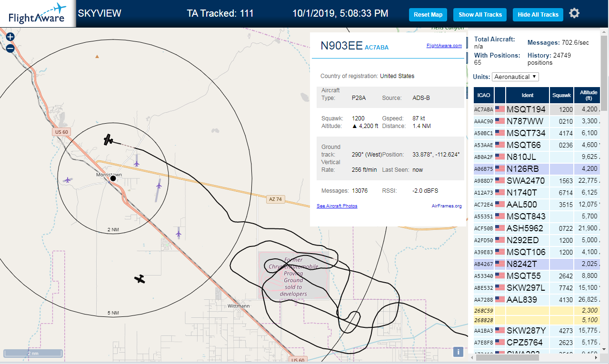Hide all aircraft tracks

pyautogui.click(x=538, y=15)
